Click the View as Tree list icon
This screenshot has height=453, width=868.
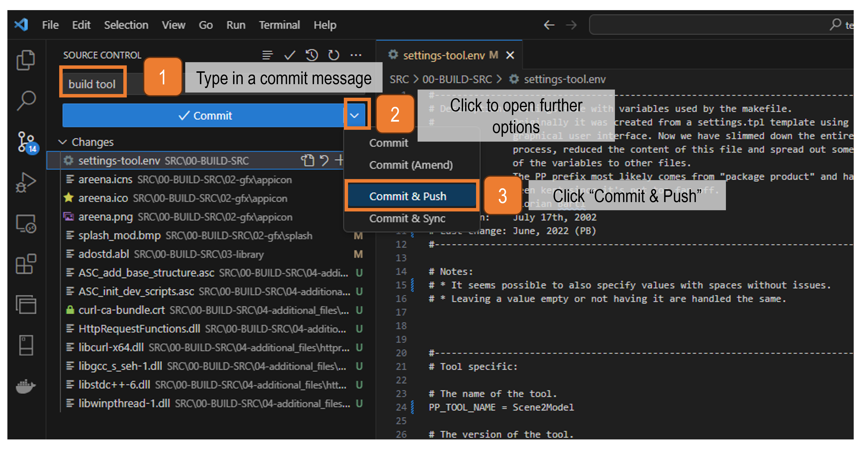tap(268, 55)
